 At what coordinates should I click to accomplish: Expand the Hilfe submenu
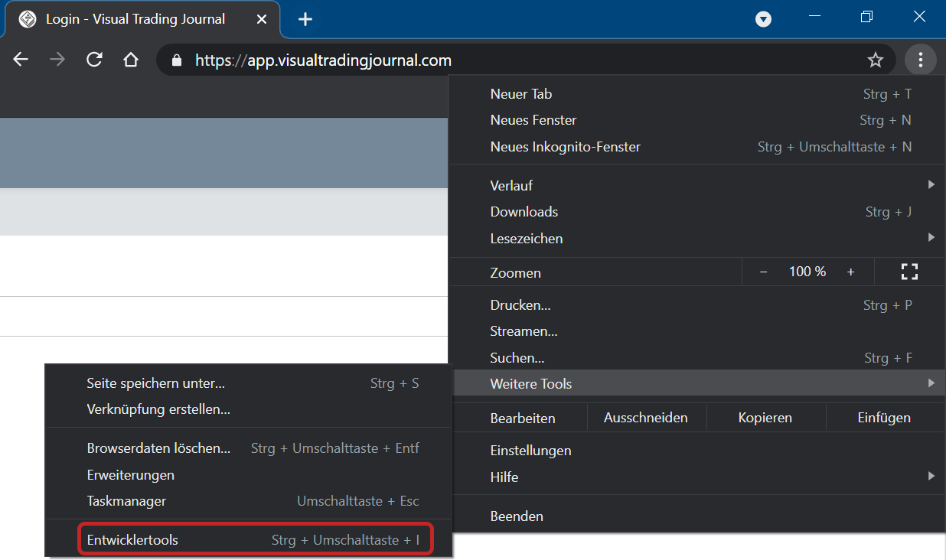point(695,477)
